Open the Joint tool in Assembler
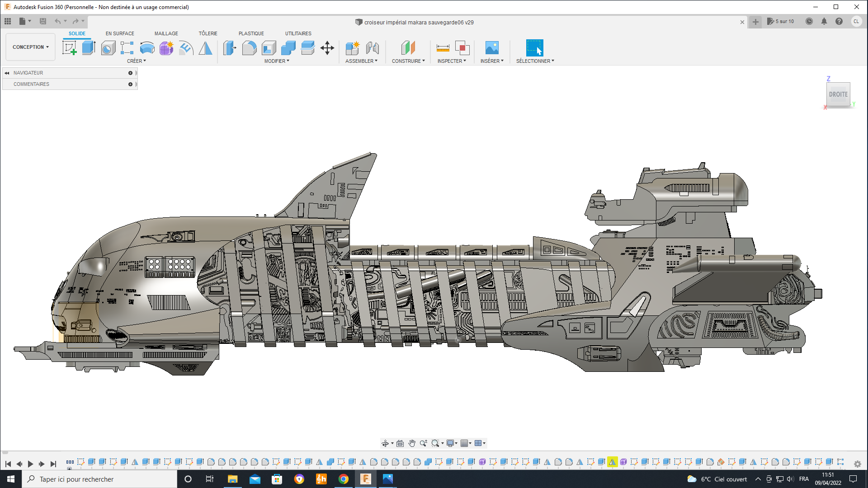The image size is (868, 488). [x=372, y=48]
